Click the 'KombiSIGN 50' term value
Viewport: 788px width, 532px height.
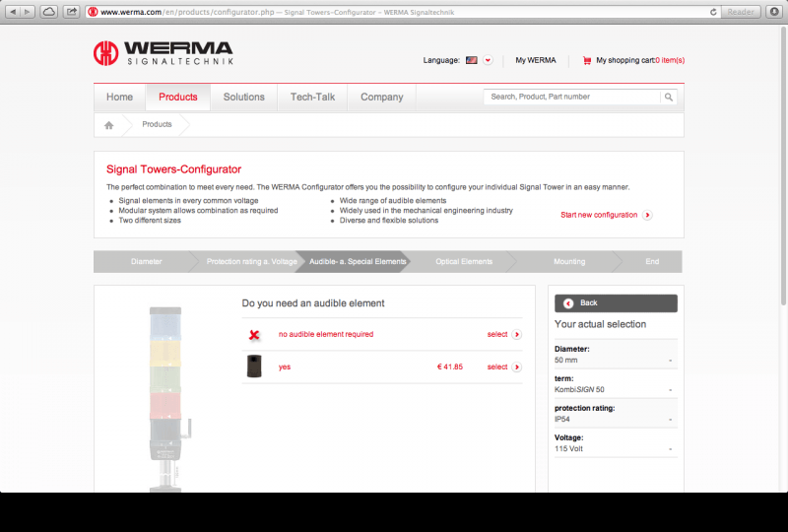click(x=579, y=390)
